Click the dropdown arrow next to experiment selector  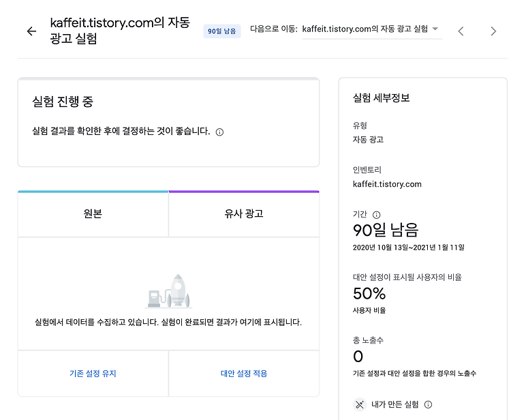[x=435, y=29]
